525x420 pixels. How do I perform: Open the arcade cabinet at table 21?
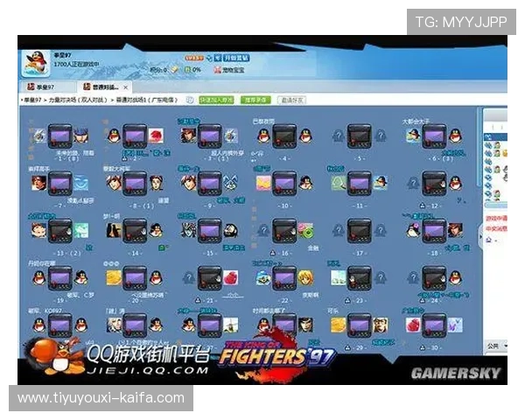click(209, 278)
